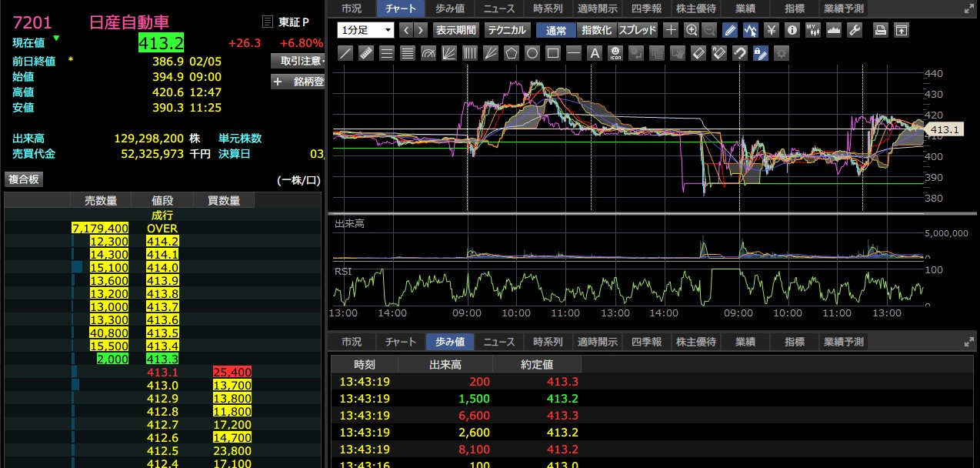
Task: Click the 成行 row in the order book
Action: coord(162,215)
